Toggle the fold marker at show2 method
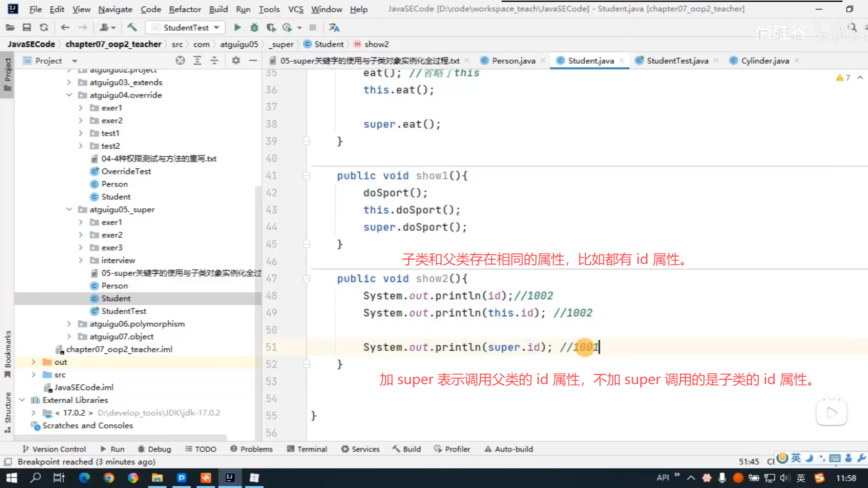868x488 pixels. 307,279
